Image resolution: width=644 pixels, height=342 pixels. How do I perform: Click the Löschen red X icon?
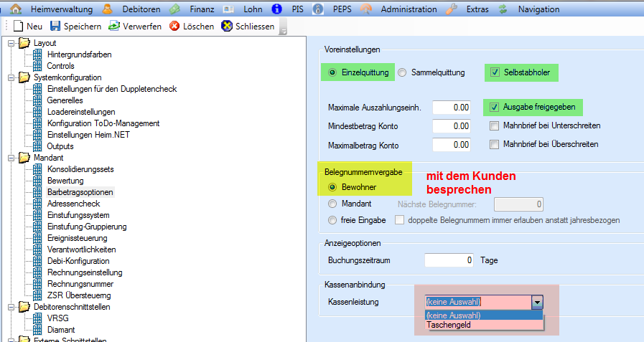coord(174,26)
